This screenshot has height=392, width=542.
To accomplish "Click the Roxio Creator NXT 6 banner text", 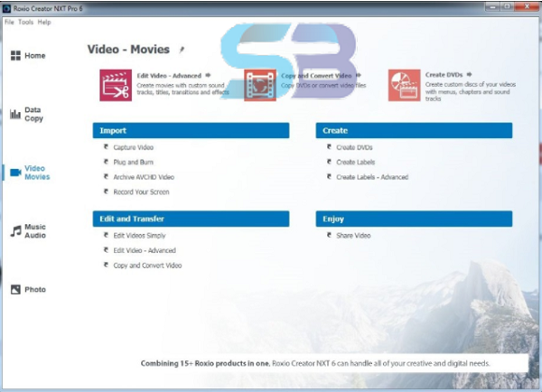I will [x=315, y=363].
